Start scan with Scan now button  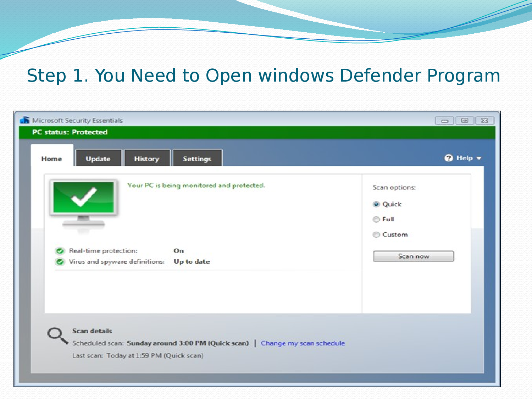(x=414, y=256)
